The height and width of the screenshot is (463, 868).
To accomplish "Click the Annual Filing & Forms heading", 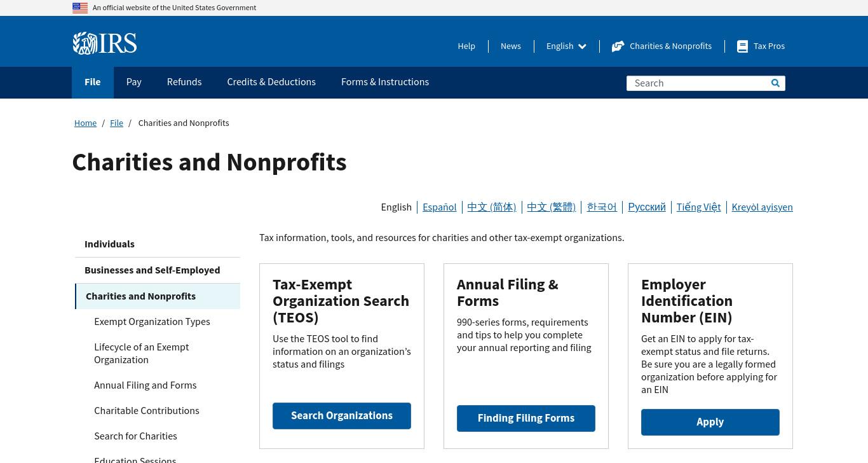I will [508, 293].
